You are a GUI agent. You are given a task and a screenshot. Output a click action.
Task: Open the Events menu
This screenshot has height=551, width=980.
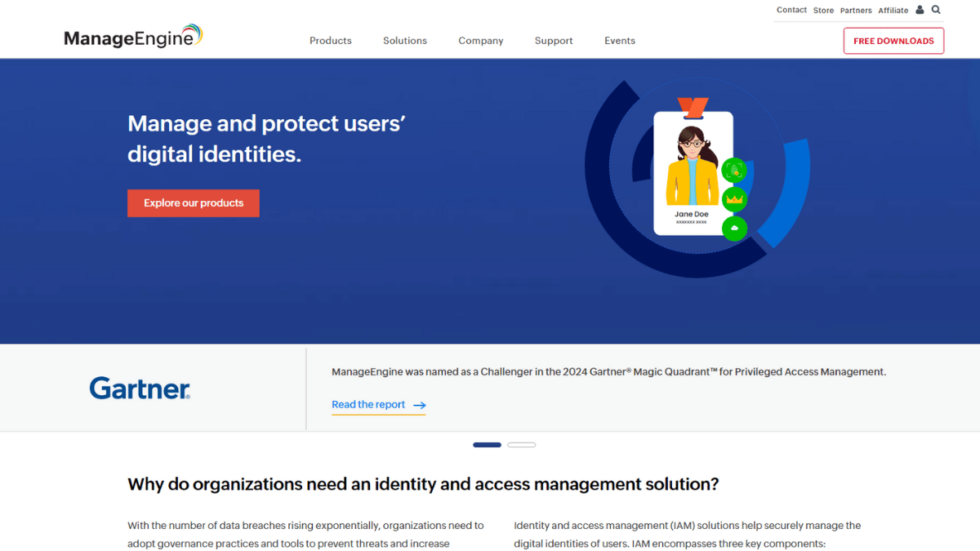click(x=620, y=41)
